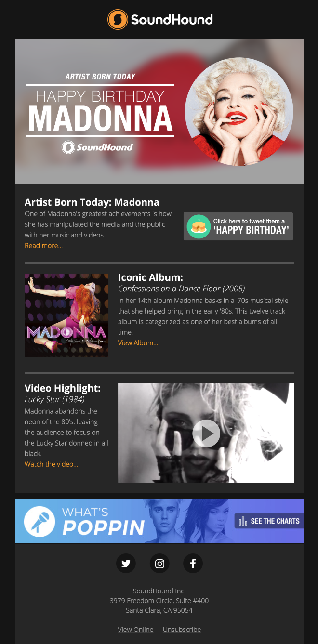Open the Facebook social icon

click(193, 563)
